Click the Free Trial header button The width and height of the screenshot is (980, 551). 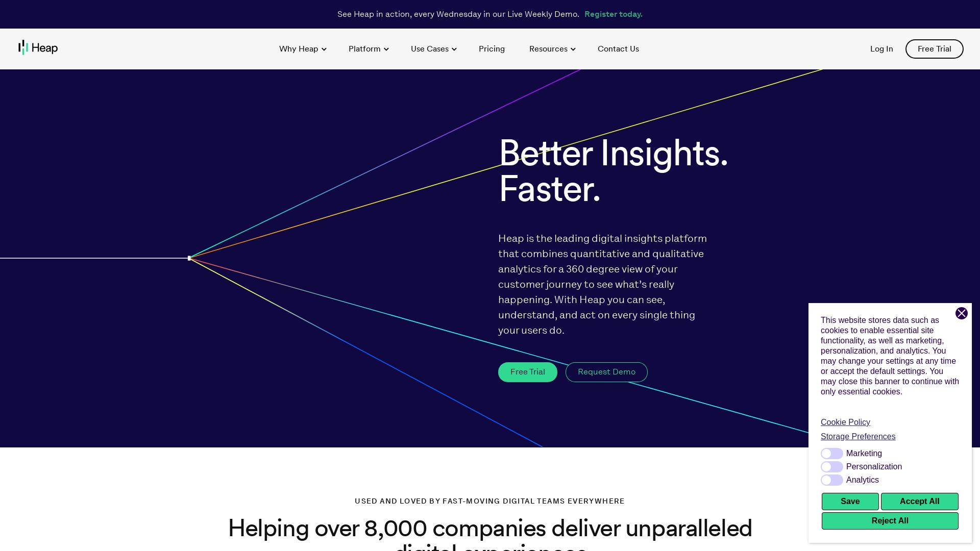(x=934, y=48)
